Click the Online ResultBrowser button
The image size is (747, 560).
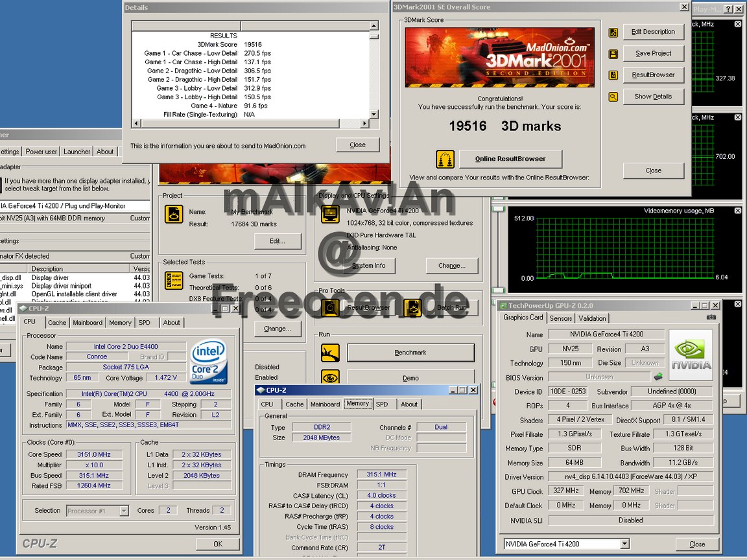point(510,159)
